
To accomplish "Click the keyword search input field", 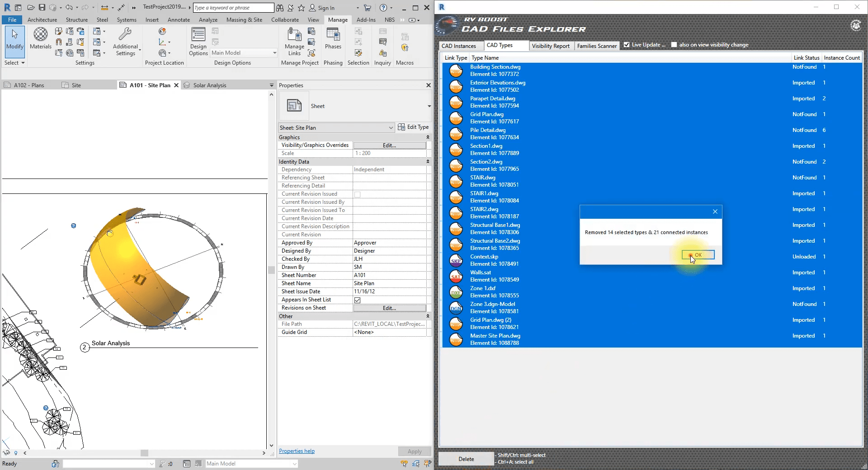I will (x=233, y=8).
